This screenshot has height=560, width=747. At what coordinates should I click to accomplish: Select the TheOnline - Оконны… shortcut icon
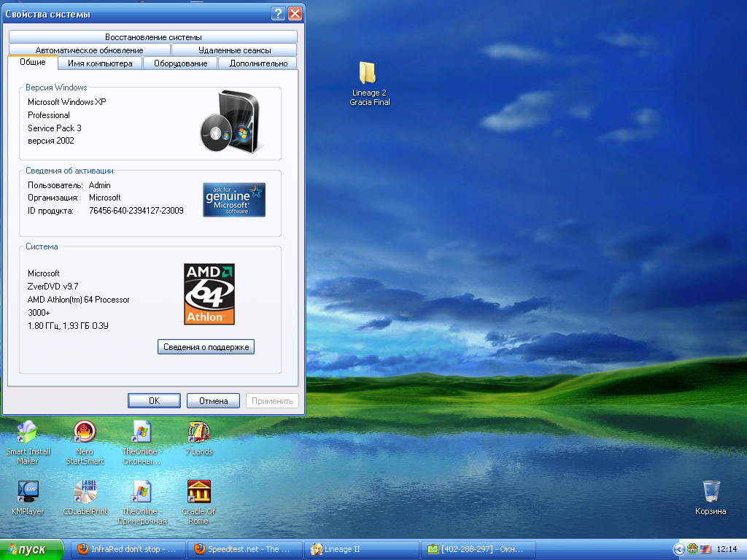[142, 432]
